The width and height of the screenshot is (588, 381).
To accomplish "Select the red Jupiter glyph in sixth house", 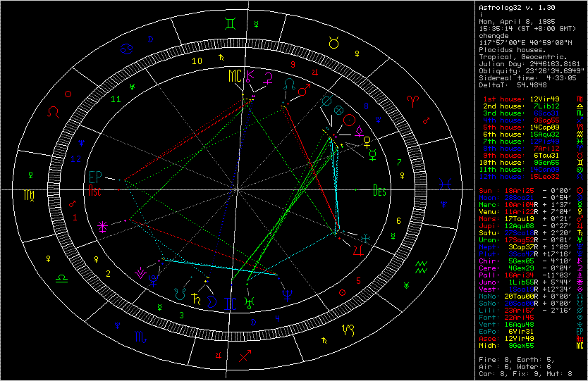I will (358, 250).
